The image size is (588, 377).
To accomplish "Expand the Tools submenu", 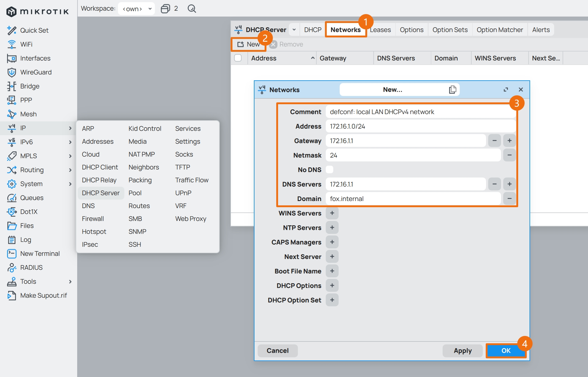I will (x=70, y=281).
